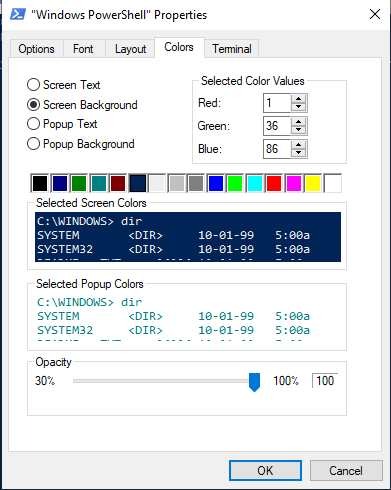The image size is (391, 490).
Task: Select the Popup Text radio button
Action: tap(33, 124)
